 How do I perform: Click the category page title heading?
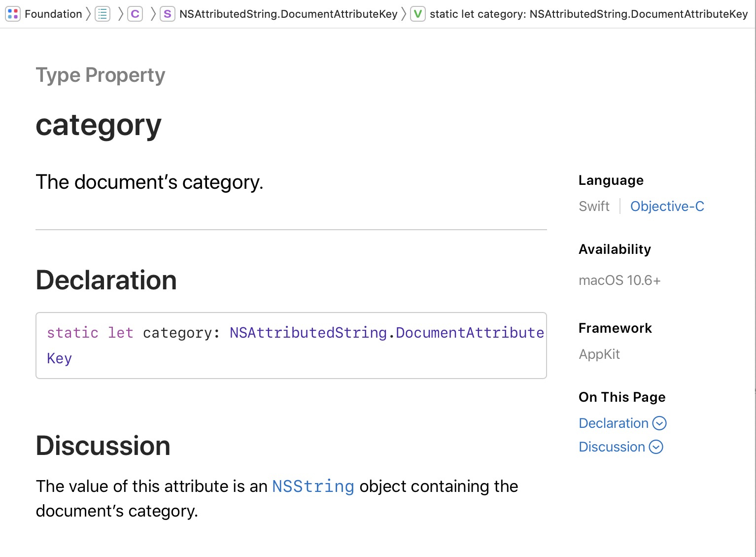(x=99, y=125)
